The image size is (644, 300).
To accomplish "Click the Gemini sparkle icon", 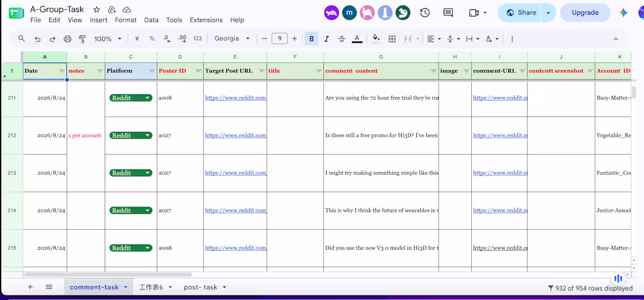I will click(623, 13).
